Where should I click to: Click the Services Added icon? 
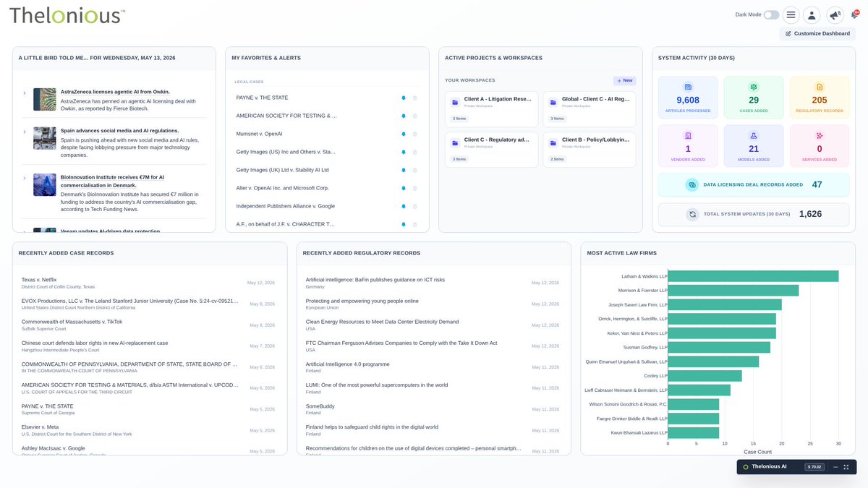820,135
